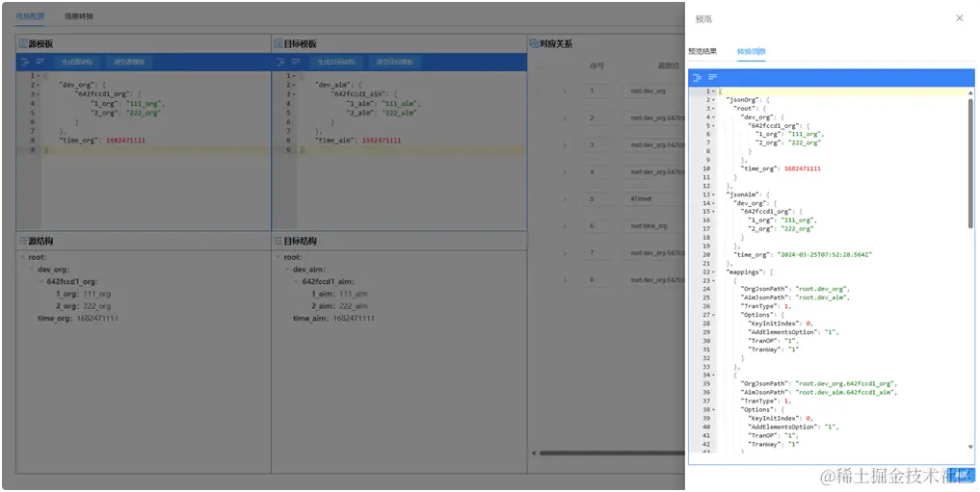Collapse dev_aim node in 目标结构 tree

pyautogui.click(x=287, y=270)
